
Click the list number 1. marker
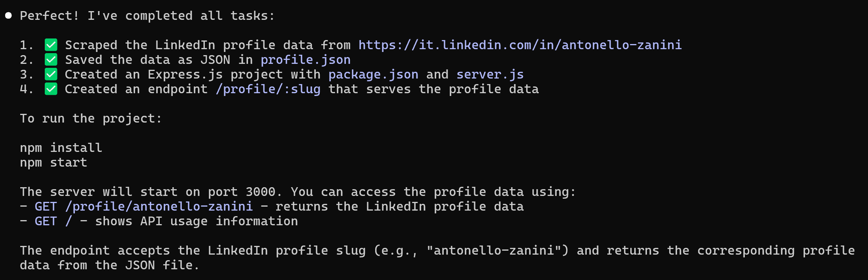(27, 45)
